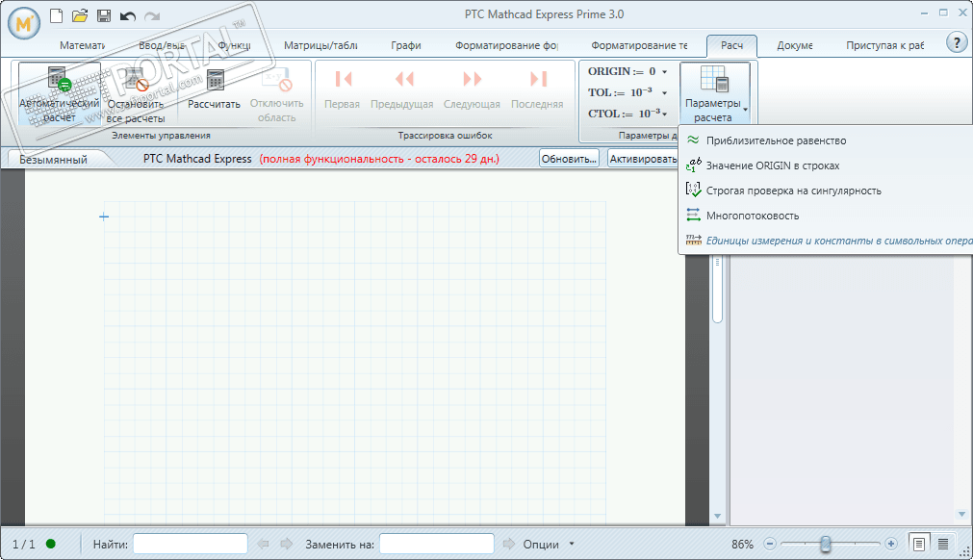Click the replace arrow icon
This screenshot has height=560, width=973.
[x=509, y=544]
